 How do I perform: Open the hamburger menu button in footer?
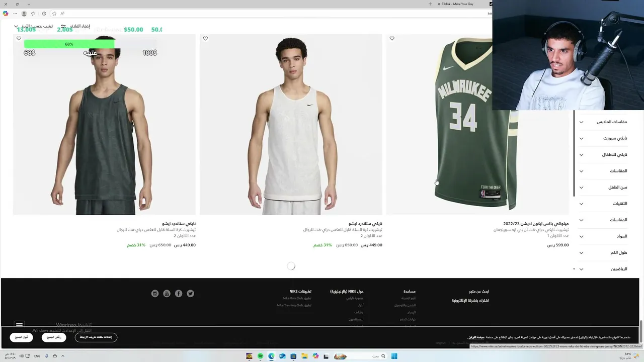19,325
